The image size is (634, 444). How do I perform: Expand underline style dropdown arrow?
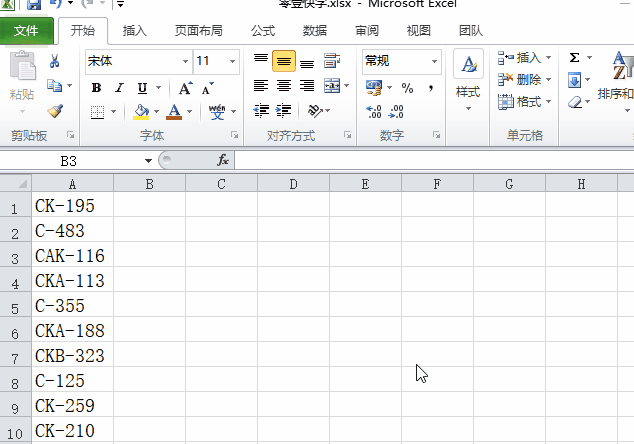point(158,87)
